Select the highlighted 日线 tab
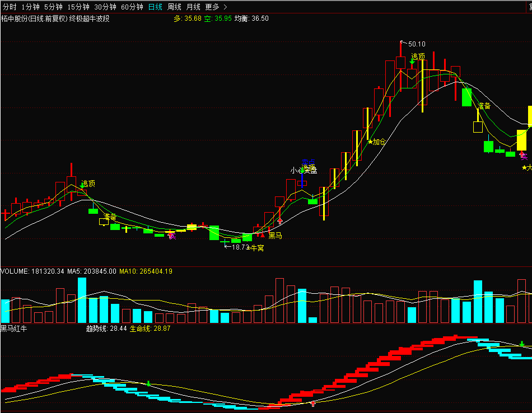This screenshot has height=413, width=532. 155,7
